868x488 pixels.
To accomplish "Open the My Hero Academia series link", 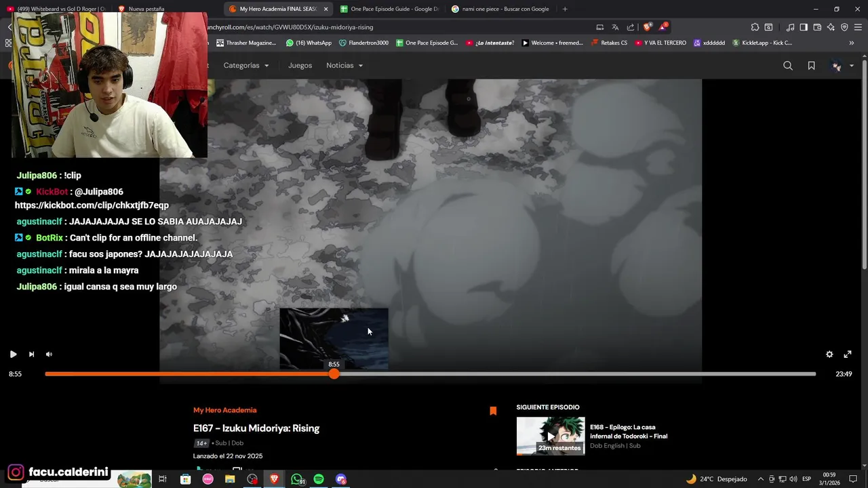I will (225, 410).
